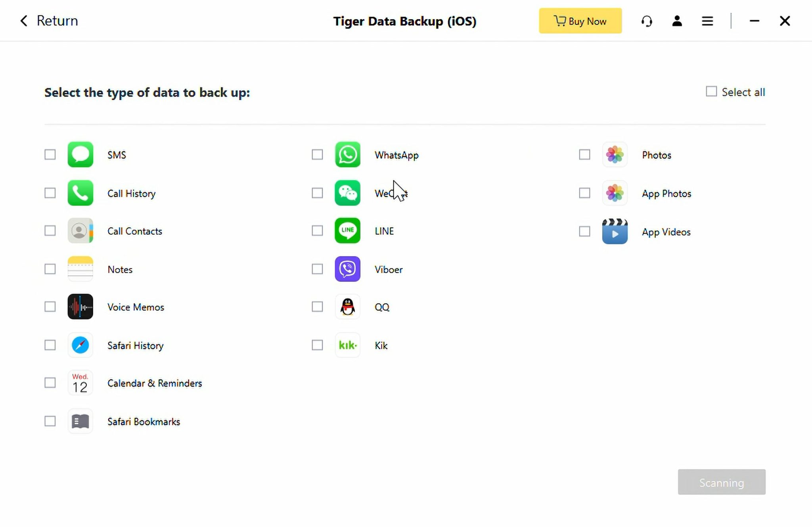Check the Select all box
This screenshot has width=812, height=527.
(x=711, y=92)
